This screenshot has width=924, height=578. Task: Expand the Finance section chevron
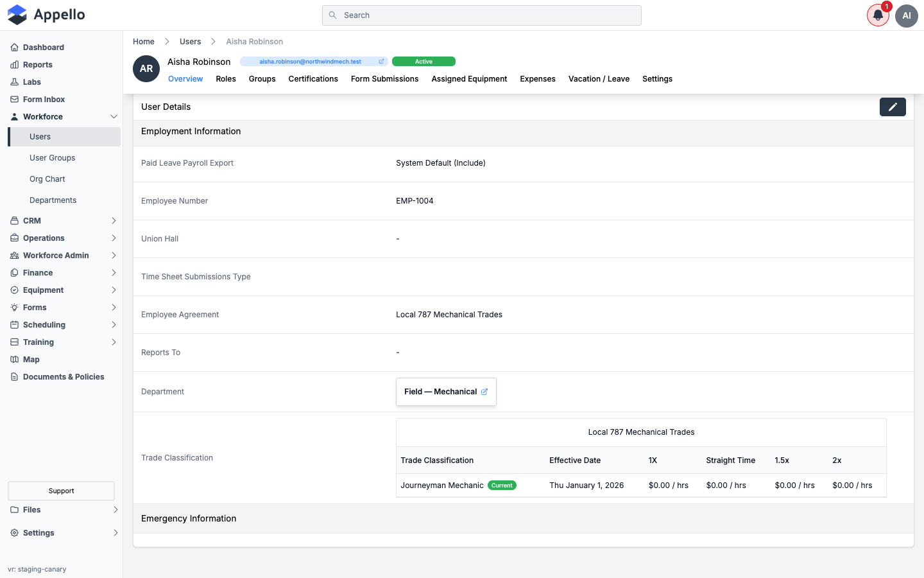click(114, 273)
